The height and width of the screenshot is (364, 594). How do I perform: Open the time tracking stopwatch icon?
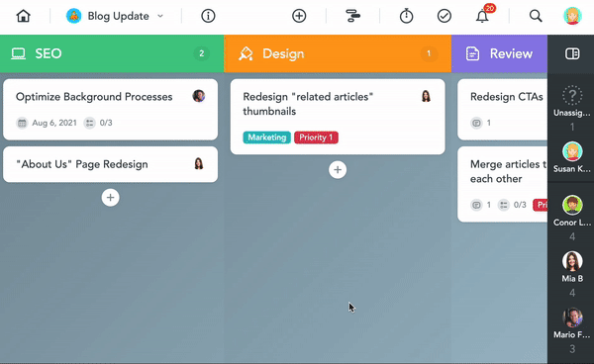coord(406,16)
